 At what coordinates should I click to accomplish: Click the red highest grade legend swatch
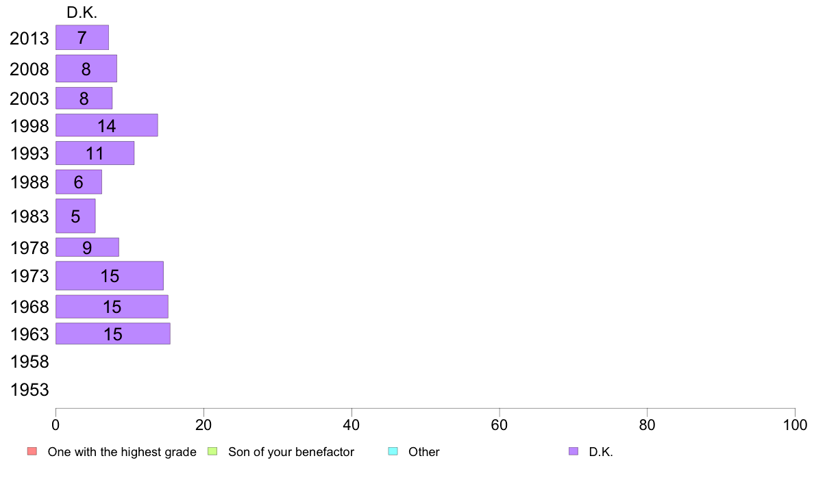coord(32,451)
